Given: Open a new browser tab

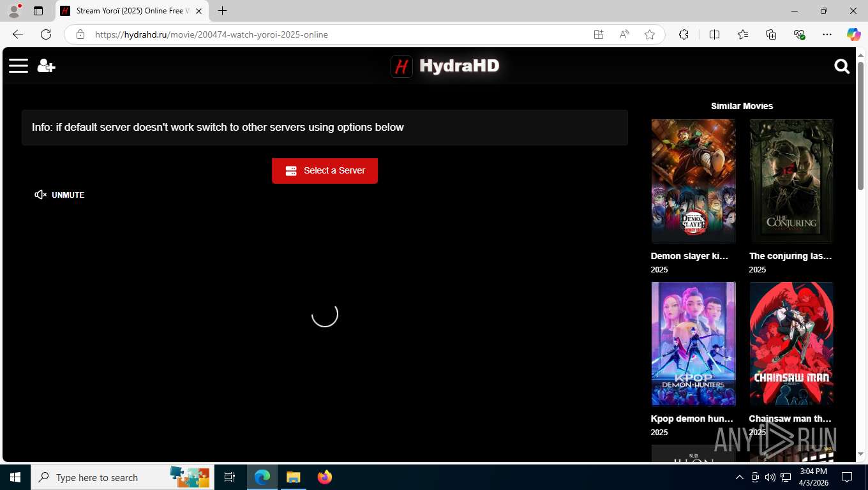Looking at the screenshot, I should click(222, 11).
